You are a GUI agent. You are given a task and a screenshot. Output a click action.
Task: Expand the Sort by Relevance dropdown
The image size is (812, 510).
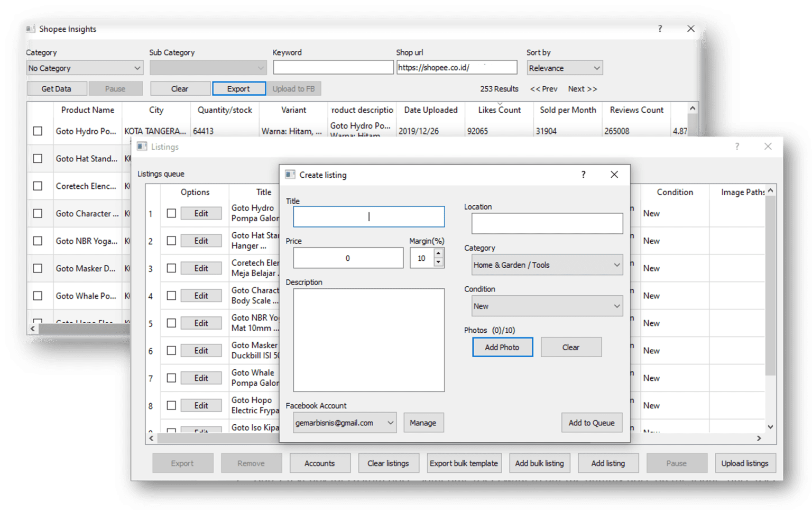564,68
